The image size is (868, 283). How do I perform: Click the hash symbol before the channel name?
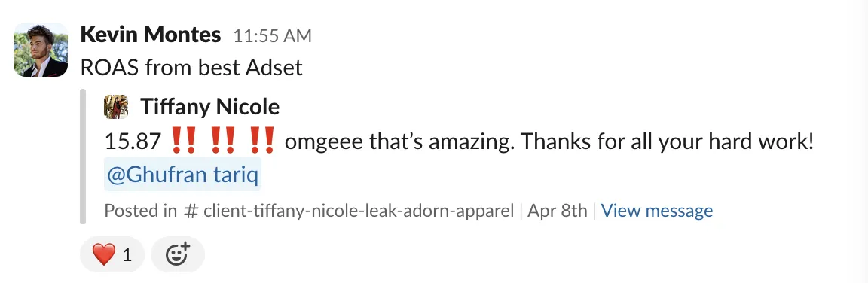[190, 211]
